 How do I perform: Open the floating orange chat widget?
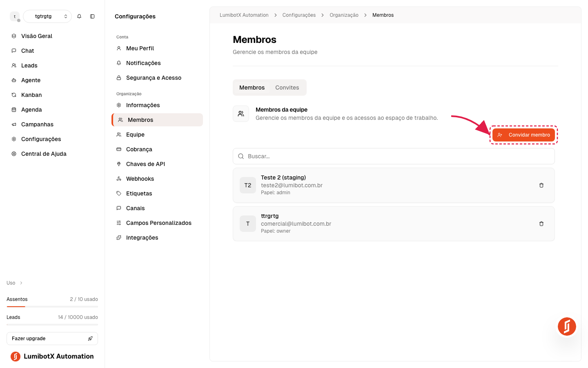567,326
